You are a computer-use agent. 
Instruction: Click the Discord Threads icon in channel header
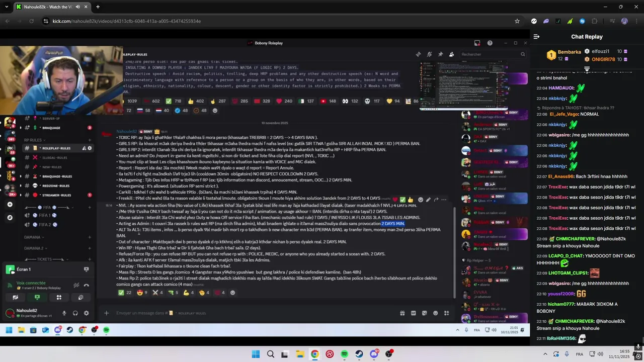click(x=418, y=54)
